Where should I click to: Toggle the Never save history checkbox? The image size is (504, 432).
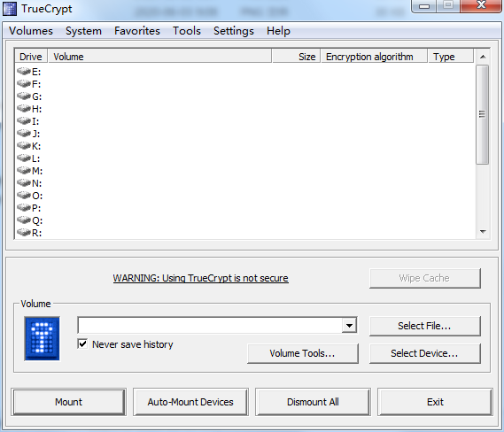click(x=82, y=344)
